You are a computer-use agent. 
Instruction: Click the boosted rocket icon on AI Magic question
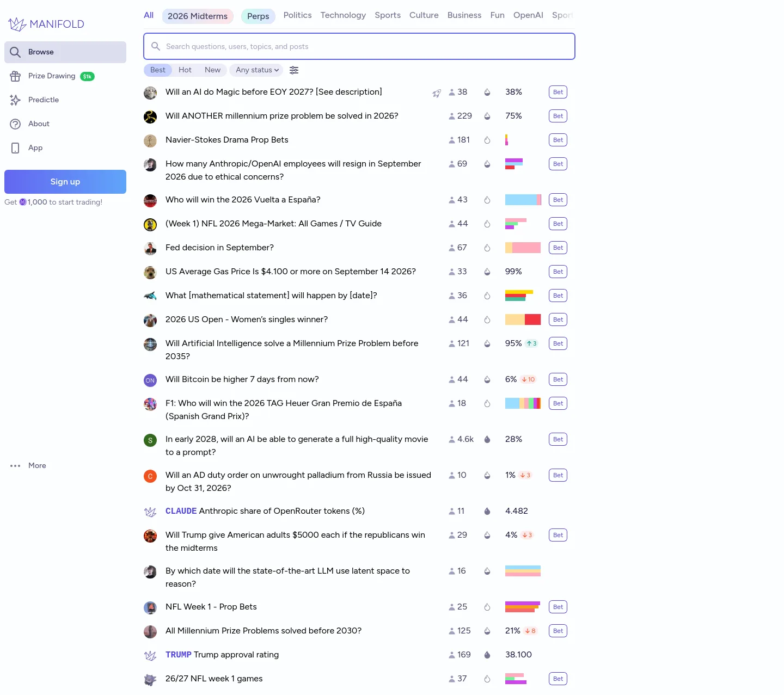(437, 93)
